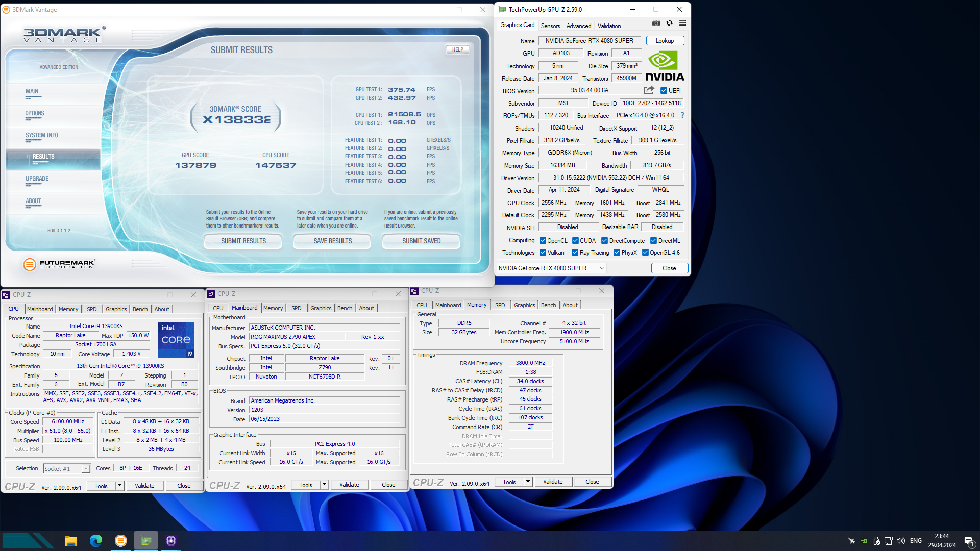Toggle UEFI checkbox in GPU-Z

[x=664, y=91]
